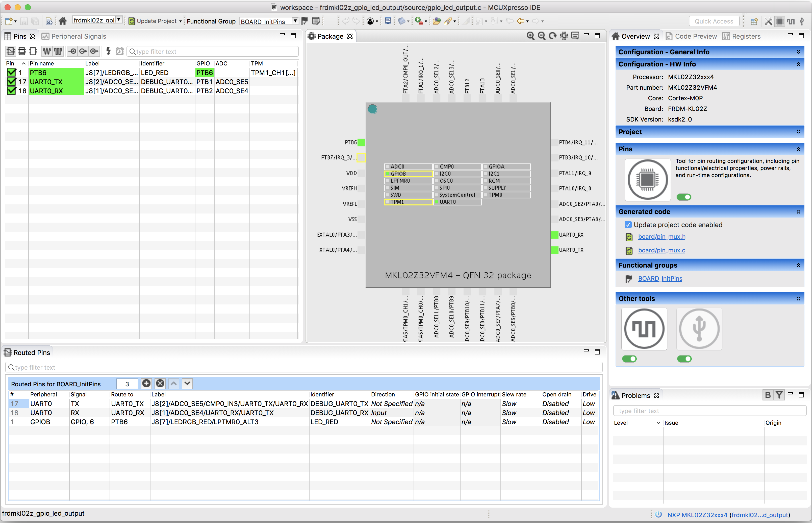Open board/pin_mux.h link

point(661,237)
